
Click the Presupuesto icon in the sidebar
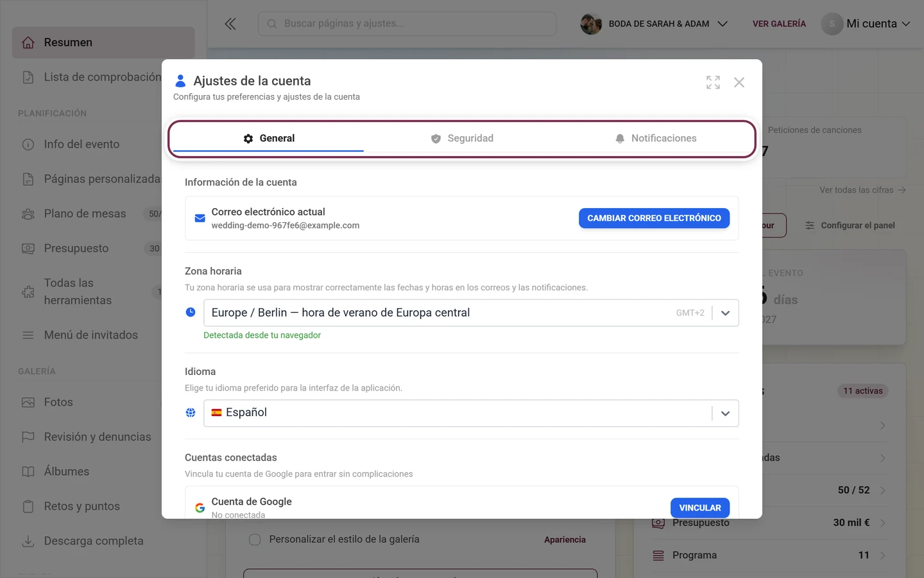(28, 249)
